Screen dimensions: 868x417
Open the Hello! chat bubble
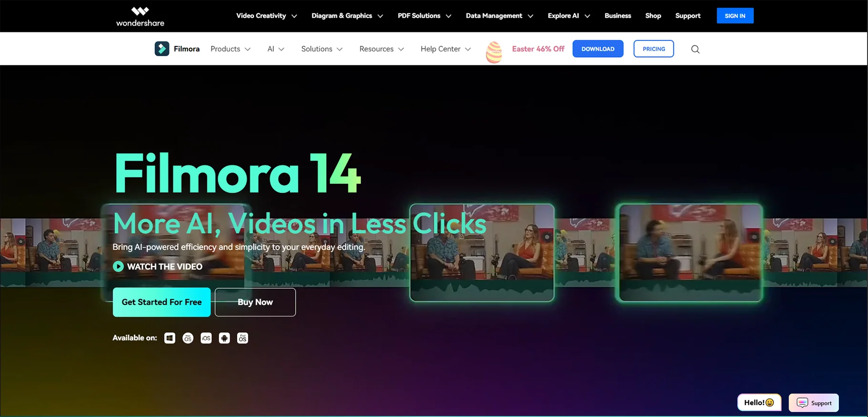click(759, 403)
